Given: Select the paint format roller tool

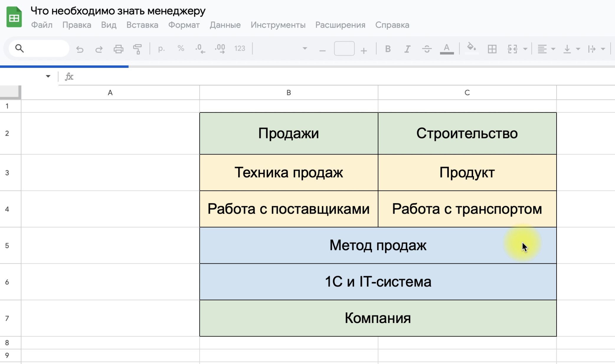Looking at the screenshot, I should pos(137,49).
